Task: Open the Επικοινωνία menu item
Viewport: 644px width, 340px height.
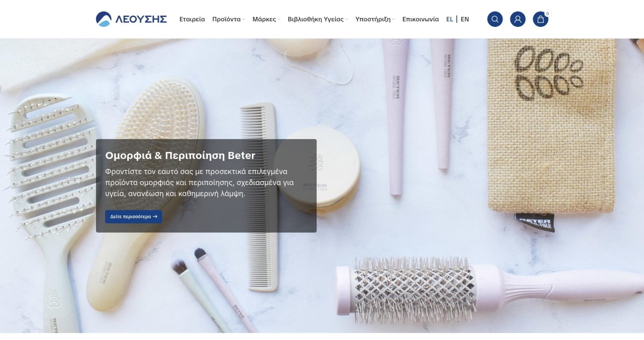Action: pos(420,19)
